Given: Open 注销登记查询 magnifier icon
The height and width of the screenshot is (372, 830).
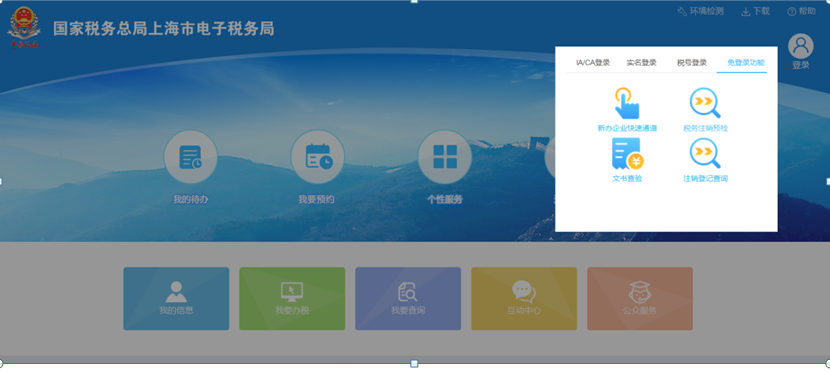Looking at the screenshot, I should pyautogui.click(x=705, y=153).
